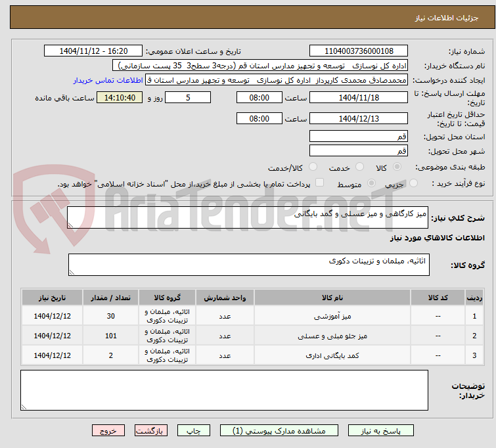Select the خدمت radio button

pyautogui.click(x=359, y=167)
